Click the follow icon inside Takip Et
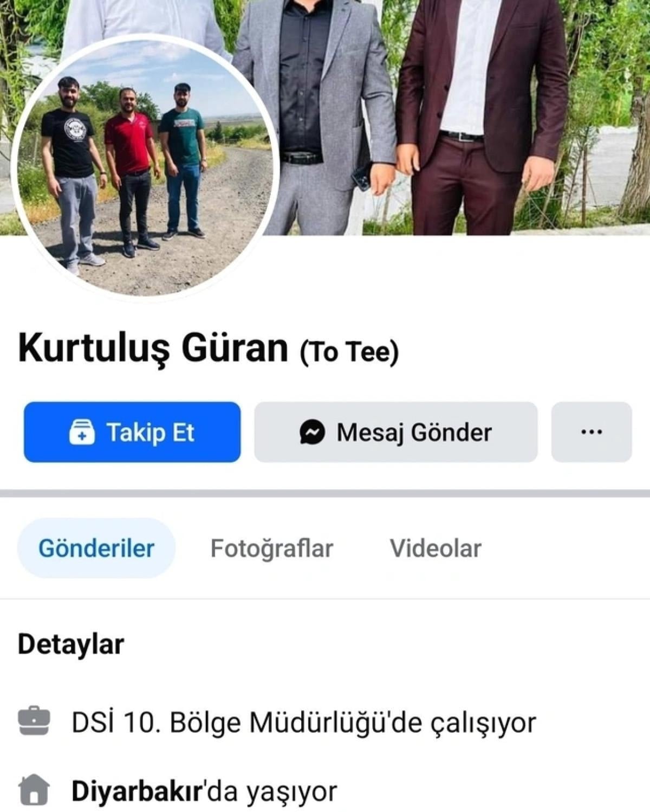Viewport: 650px width, 812px height. click(82, 432)
